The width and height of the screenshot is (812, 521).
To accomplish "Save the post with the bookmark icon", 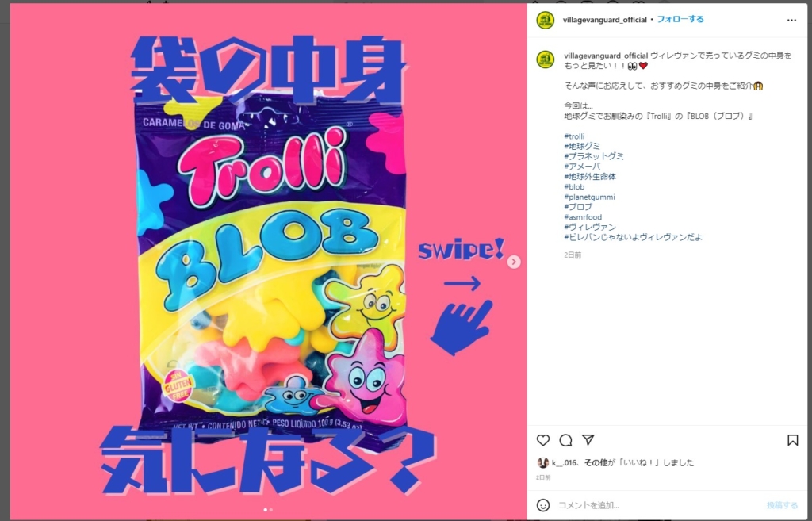I will coord(792,440).
